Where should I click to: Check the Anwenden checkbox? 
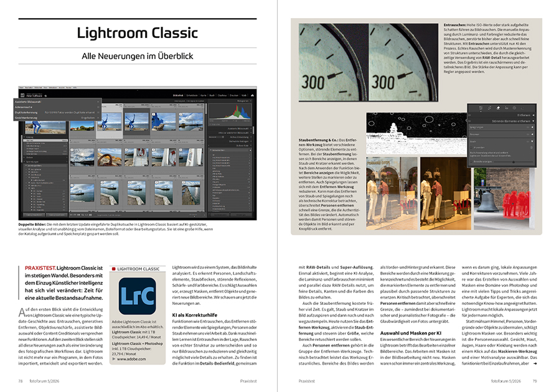point(471,147)
